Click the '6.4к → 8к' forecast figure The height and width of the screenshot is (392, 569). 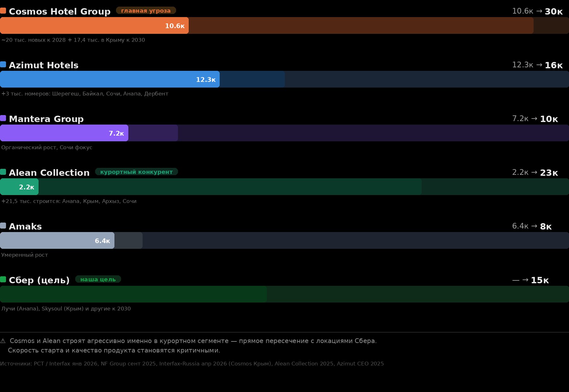532,226
